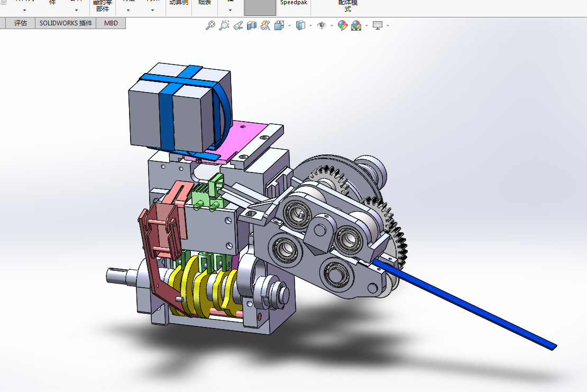
Task: Click the View Orientation cube icon
Action: coord(279,25)
